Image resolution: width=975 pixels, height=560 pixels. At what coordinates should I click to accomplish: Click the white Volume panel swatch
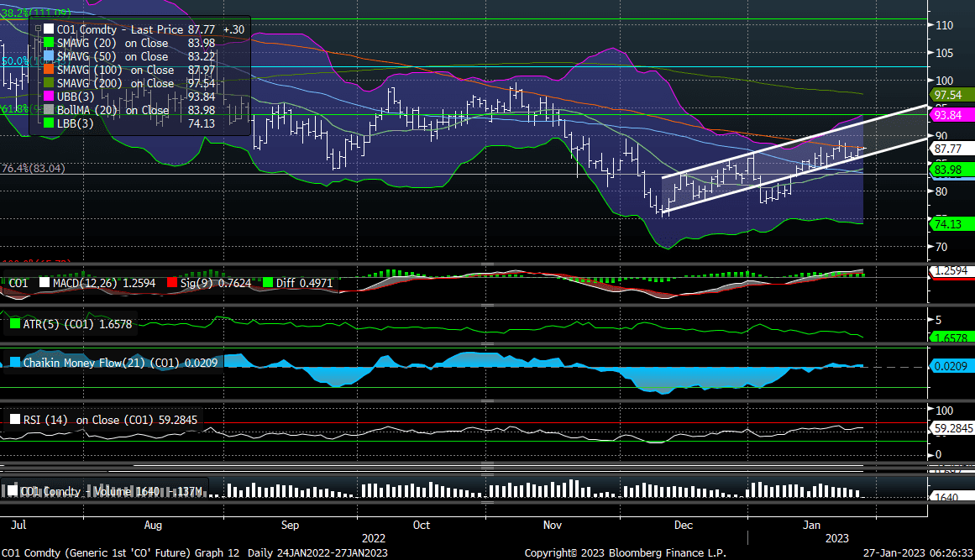(x=12, y=491)
